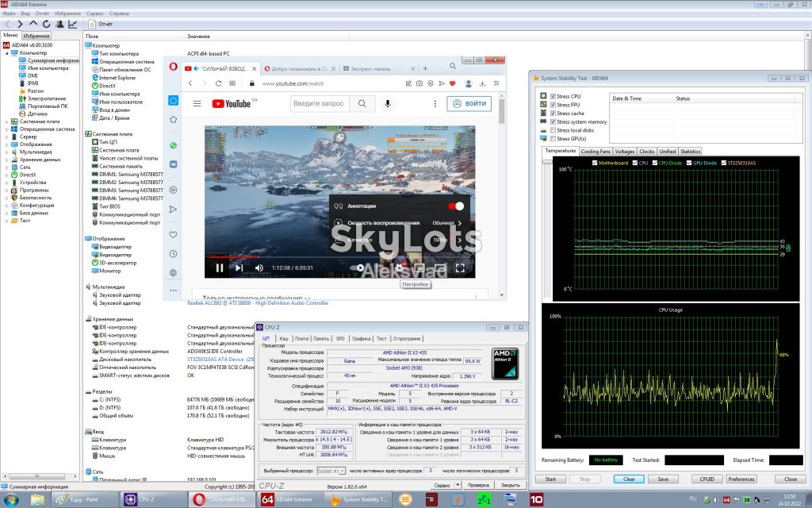Click the YouTube voice search microphone
812x508 pixels.
[x=387, y=104]
